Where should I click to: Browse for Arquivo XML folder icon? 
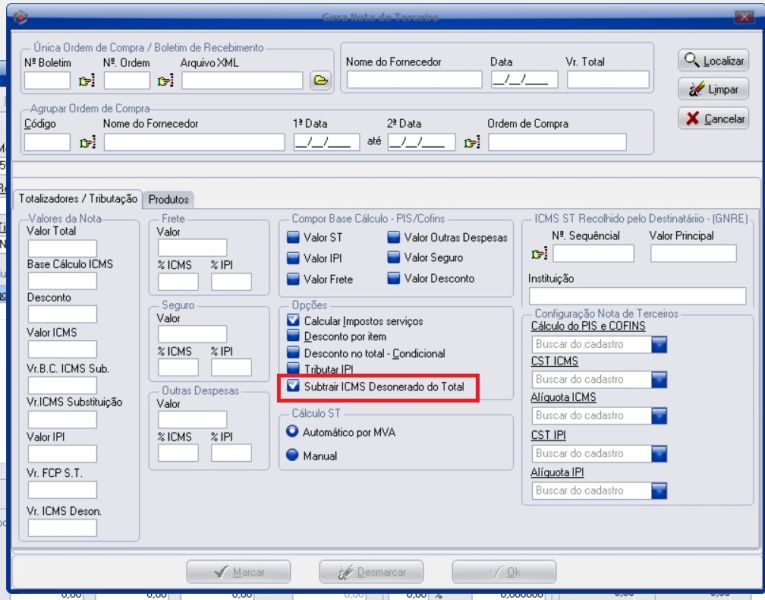[321, 80]
